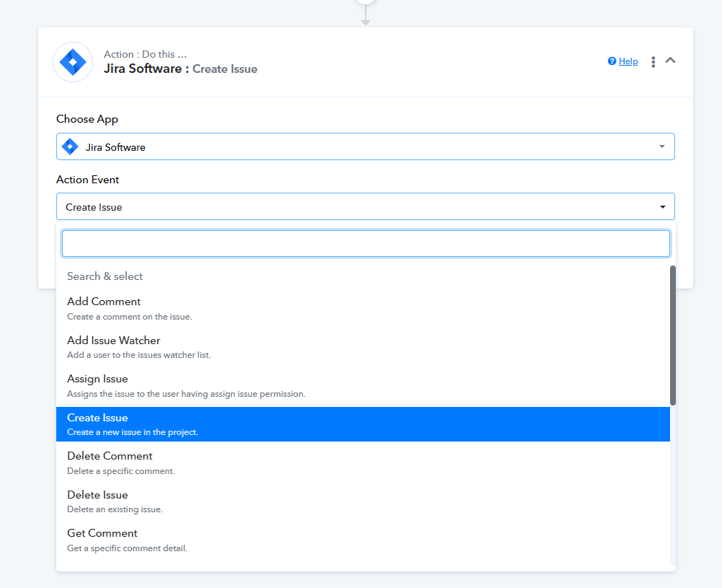This screenshot has height=588, width=722.
Task: Expand the Choose App dropdown arrow
Action: click(x=662, y=146)
